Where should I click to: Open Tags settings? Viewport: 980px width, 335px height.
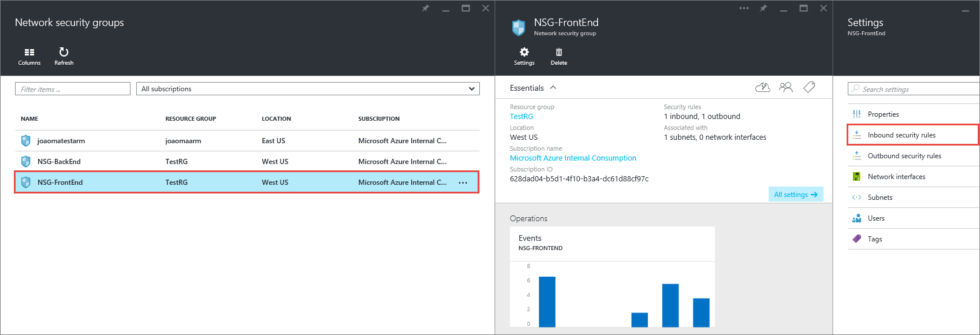coord(914,239)
